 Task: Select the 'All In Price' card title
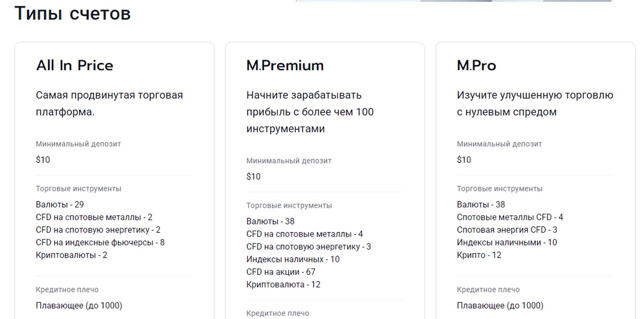[75, 65]
